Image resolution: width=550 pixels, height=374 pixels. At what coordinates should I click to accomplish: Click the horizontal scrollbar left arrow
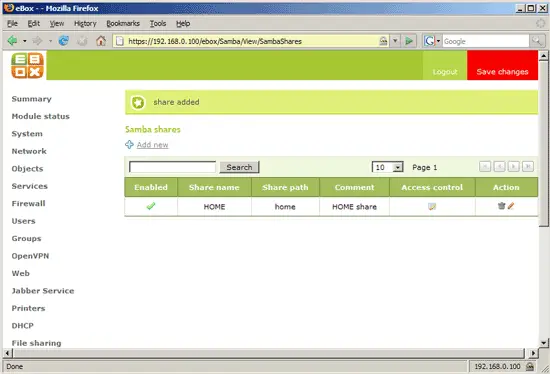point(7,353)
